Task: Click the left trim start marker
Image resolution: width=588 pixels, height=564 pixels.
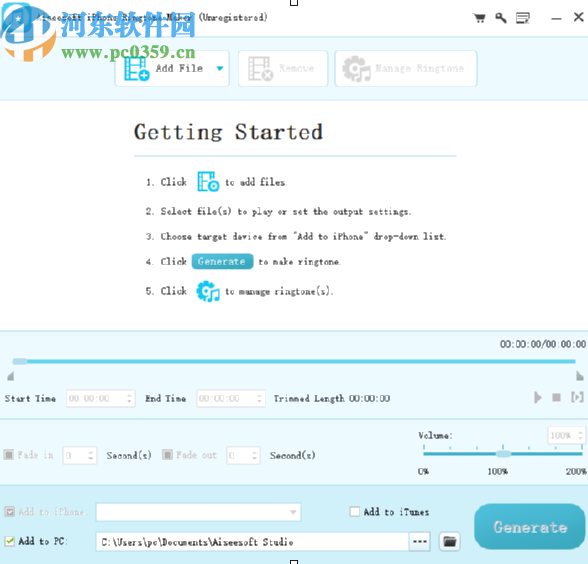Action: [x=10, y=376]
